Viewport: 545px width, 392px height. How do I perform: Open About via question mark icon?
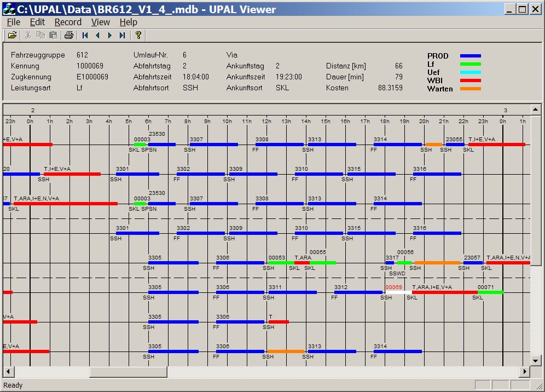pos(138,36)
